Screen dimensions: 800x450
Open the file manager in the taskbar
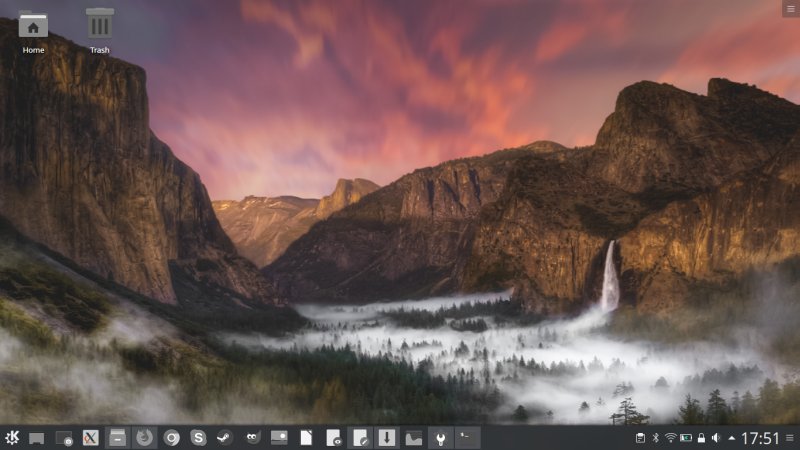point(411,437)
